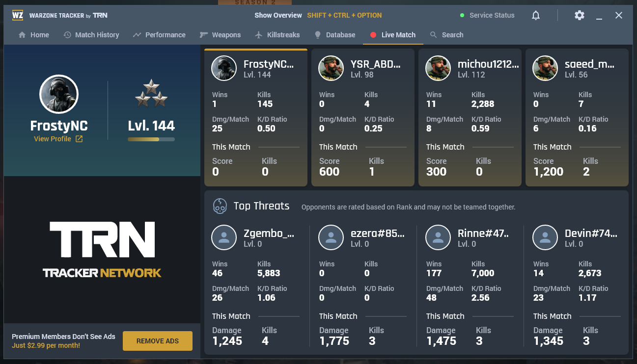This screenshot has width=637, height=364.
Task: Click Rinne#47 placeholder avatar icon
Action: tap(438, 237)
